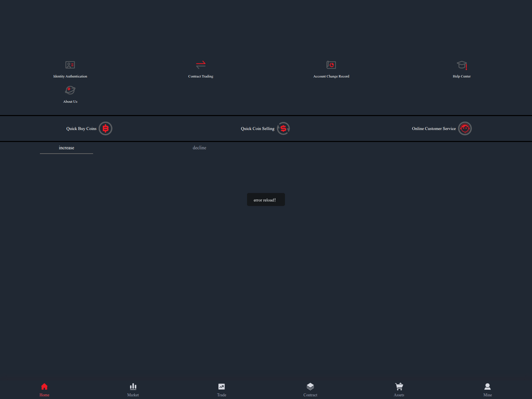Open the About Us page
This screenshot has height=399, width=532.
(70, 90)
